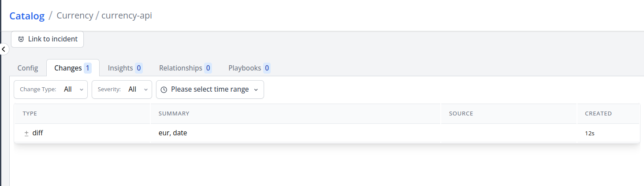Collapse sidebar with the left chevron icon
Screen dimensions: 644x186
click(4, 49)
